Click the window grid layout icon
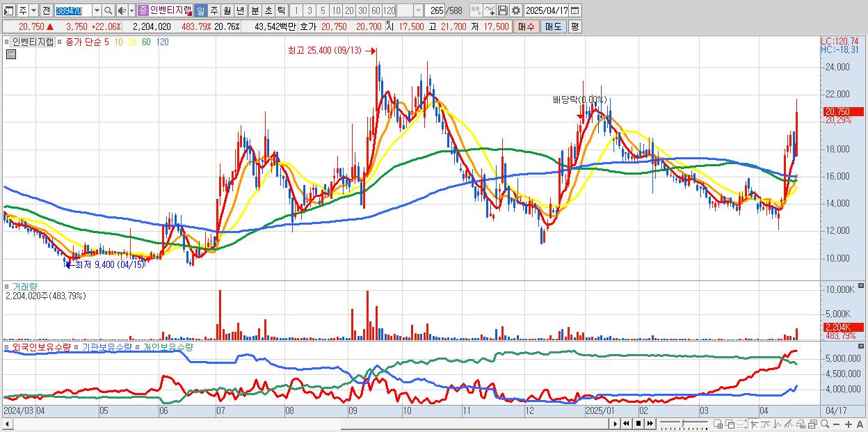 718,424
